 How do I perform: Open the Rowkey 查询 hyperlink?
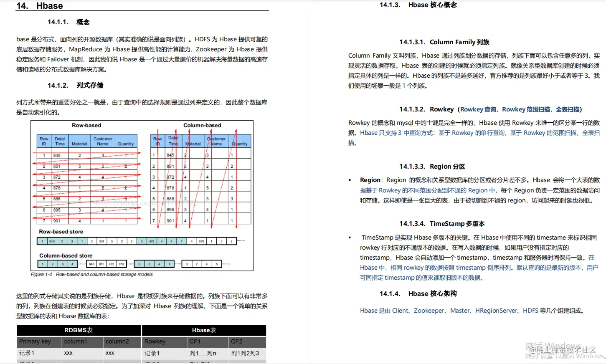[478, 109]
